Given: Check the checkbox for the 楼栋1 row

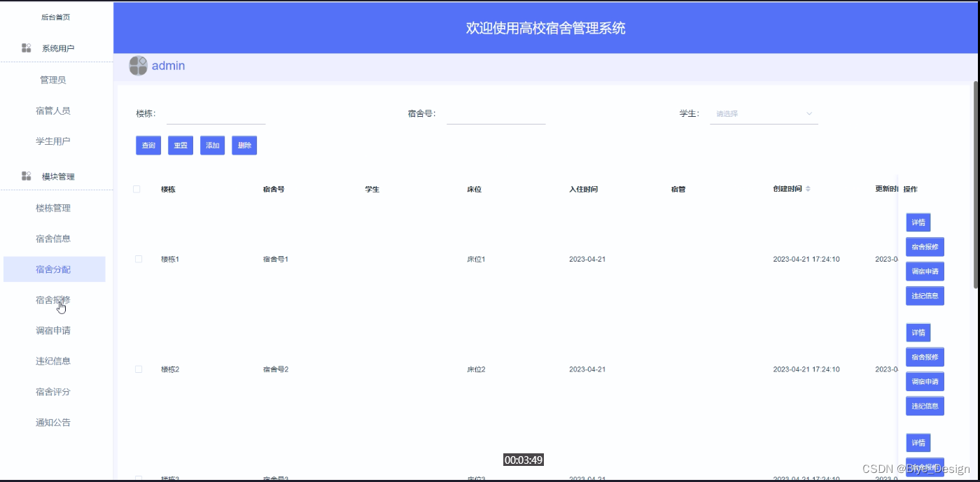Looking at the screenshot, I should (x=137, y=259).
